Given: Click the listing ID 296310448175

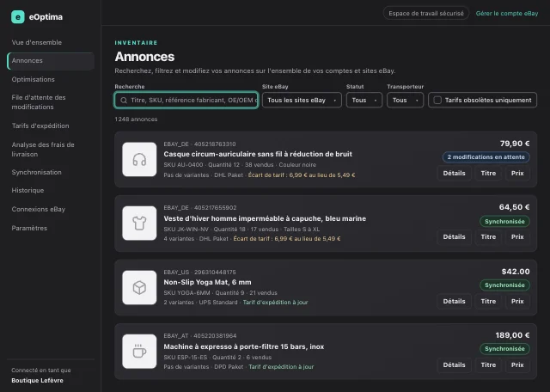Looking at the screenshot, I should pyautogui.click(x=215, y=273).
